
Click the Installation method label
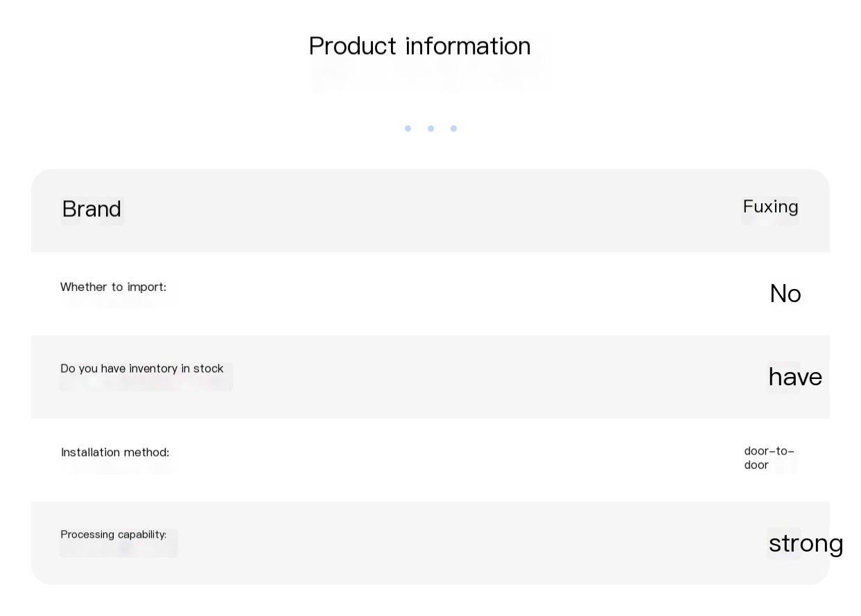(115, 452)
